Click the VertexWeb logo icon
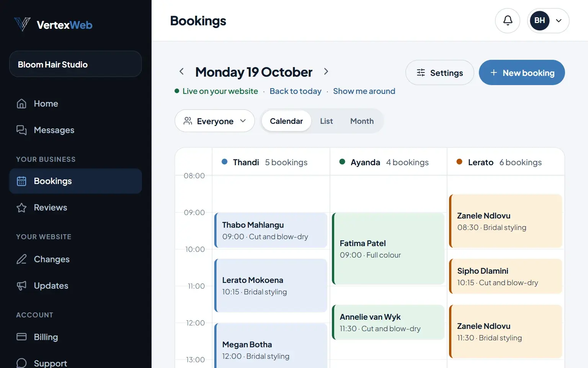Image resolution: width=588 pixels, height=368 pixels. coord(22,25)
